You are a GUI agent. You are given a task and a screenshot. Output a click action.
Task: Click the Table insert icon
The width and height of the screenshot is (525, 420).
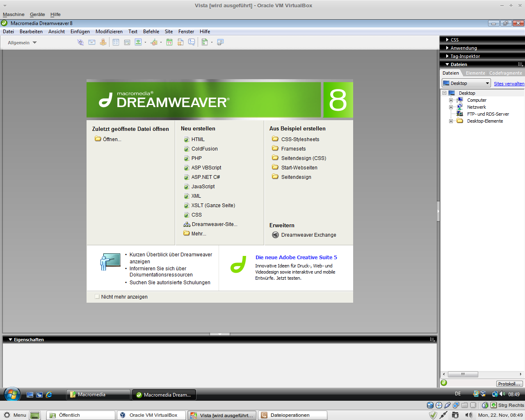pos(116,42)
